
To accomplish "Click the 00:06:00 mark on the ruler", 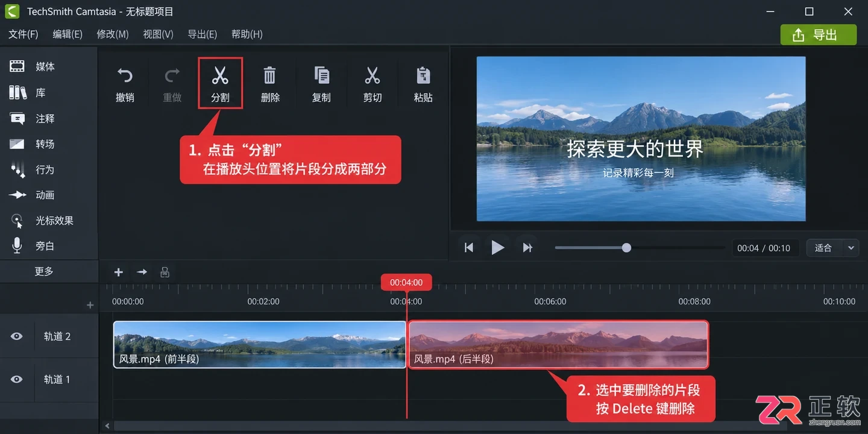I will (x=550, y=301).
